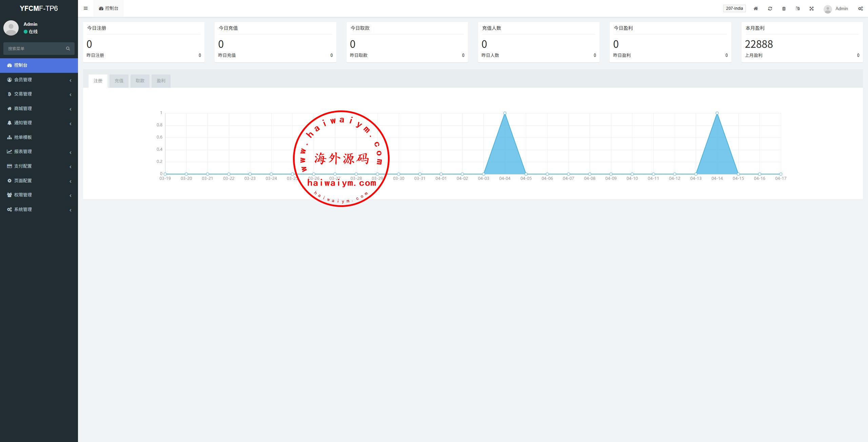Click the search magnifier icon in sidebar
Screen dimensions: 868x442
pos(68,48)
